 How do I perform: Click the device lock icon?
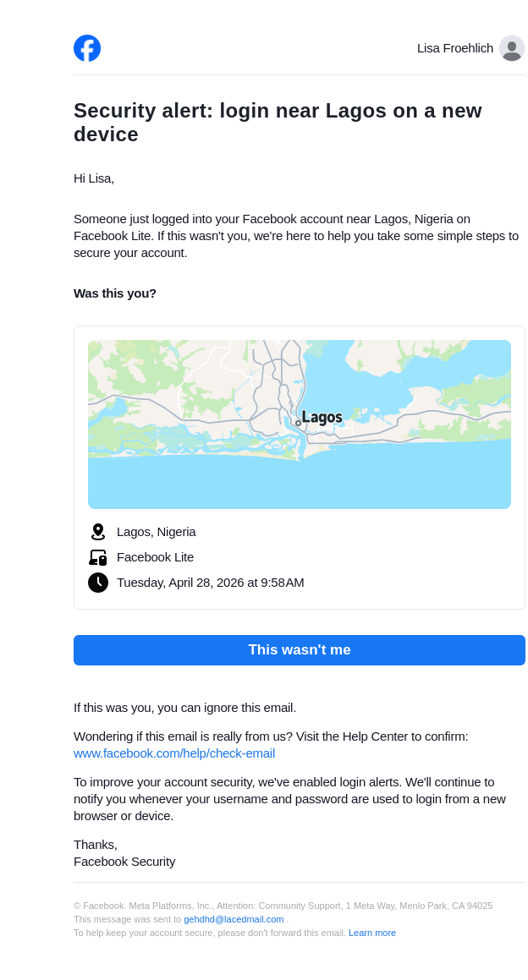pyautogui.click(x=98, y=557)
